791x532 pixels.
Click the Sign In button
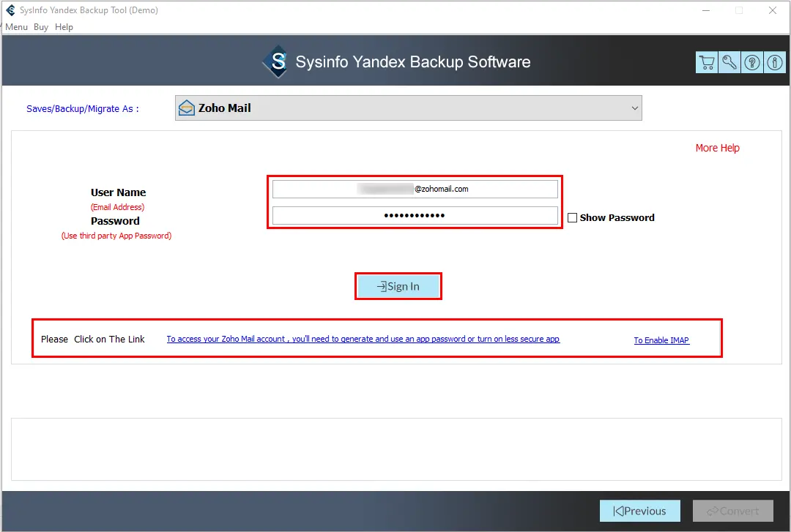(x=398, y=286)
